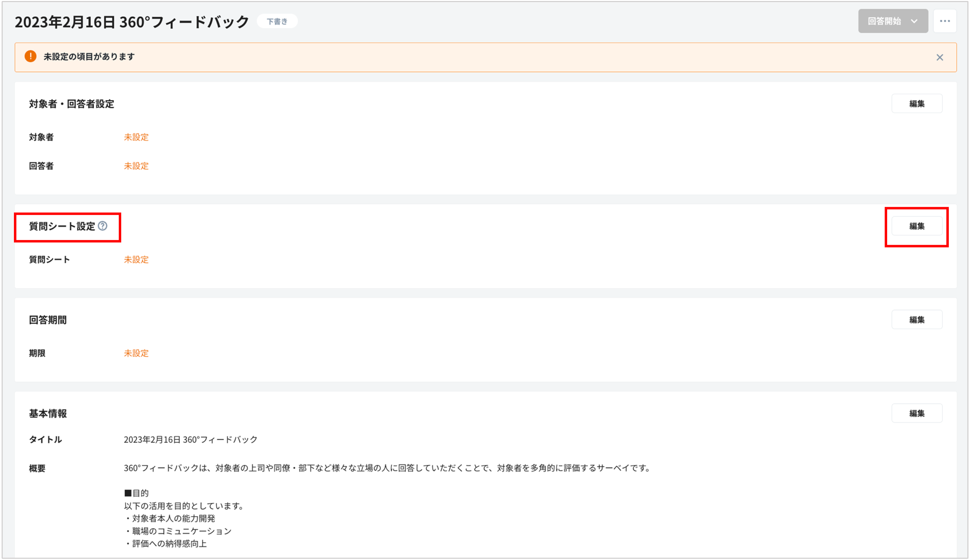Click the 概要 description text
Screen dimensions: 969x560
tap(386, 468)
